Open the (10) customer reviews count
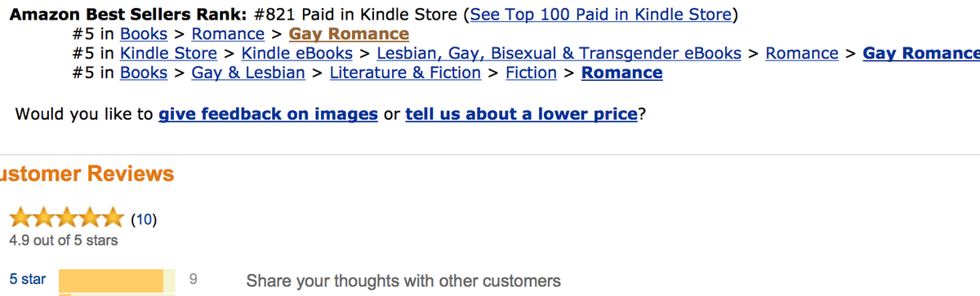The height and width of the screenshot is (296, 980). 144,219
